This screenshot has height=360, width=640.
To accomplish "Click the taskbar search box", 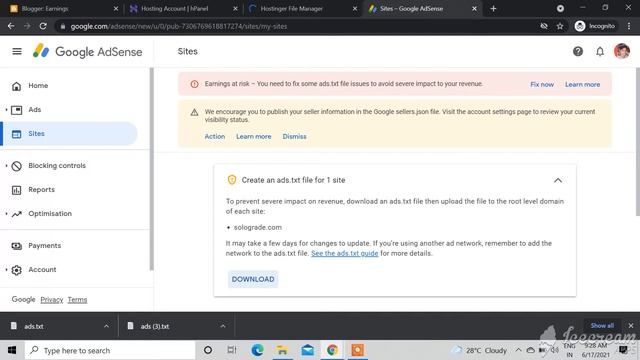I will coord(110,350).
